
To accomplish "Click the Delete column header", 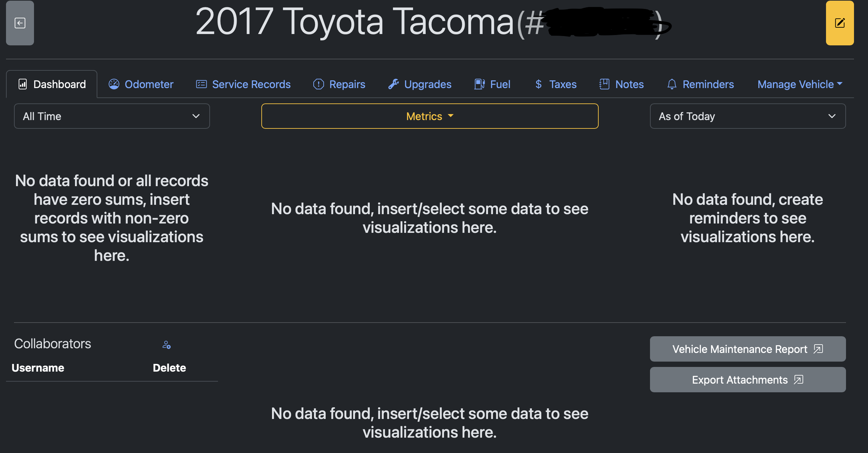I will (x=169, y=368).
